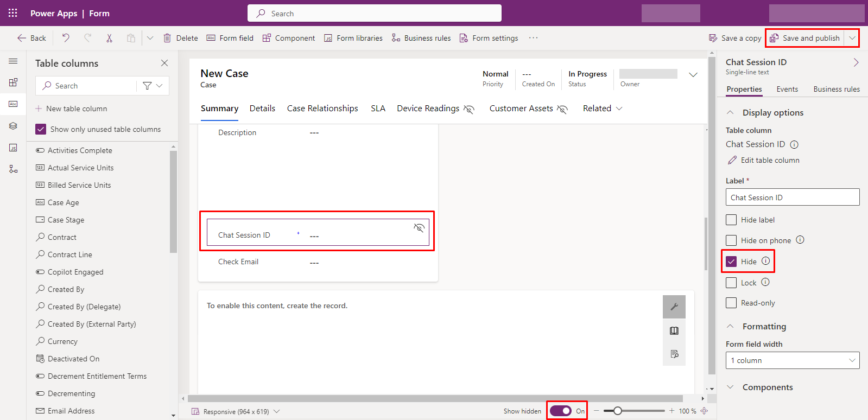Collapse the properties pane chevron
The height and width of the screenshot is (420, 868).
click(x=856, y=62)
